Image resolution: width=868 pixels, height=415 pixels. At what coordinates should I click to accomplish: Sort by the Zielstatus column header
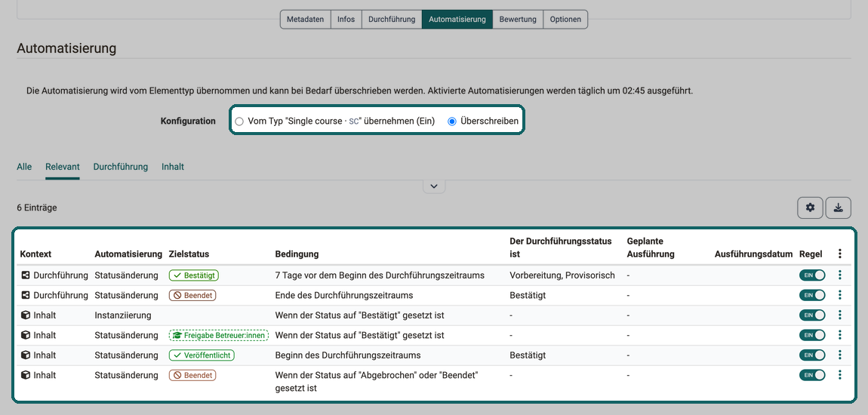(x=187, y=254)
